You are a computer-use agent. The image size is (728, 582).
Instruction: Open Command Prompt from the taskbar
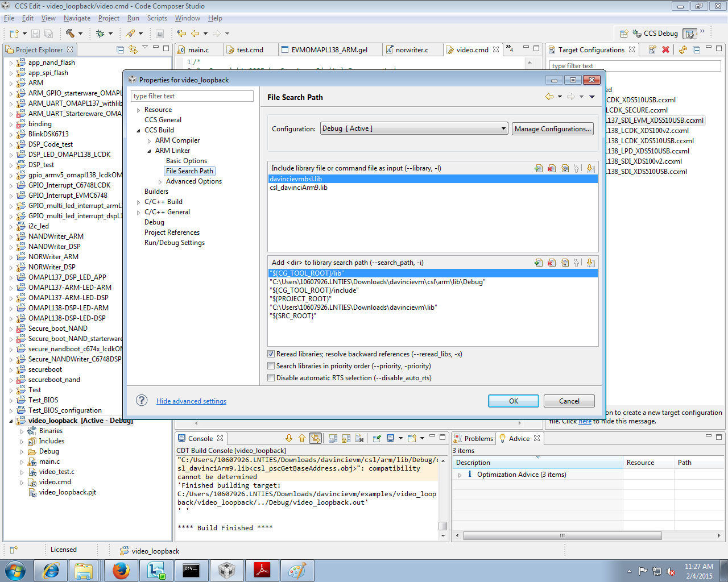pyautogui.click(x=191, y=570)
